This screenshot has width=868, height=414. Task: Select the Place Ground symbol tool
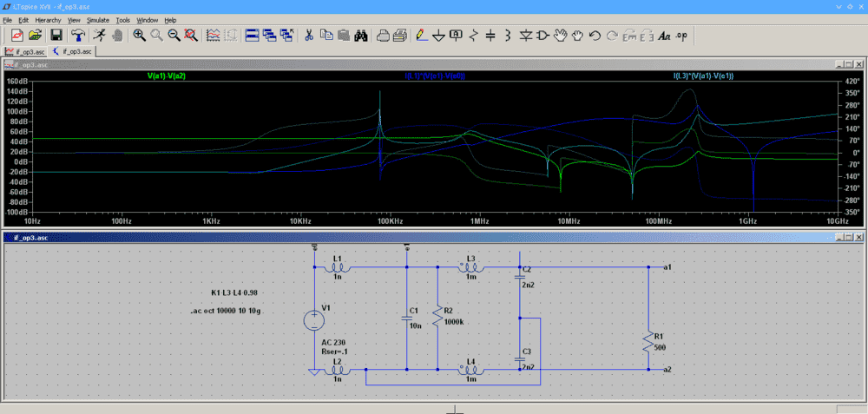[438, 36]
